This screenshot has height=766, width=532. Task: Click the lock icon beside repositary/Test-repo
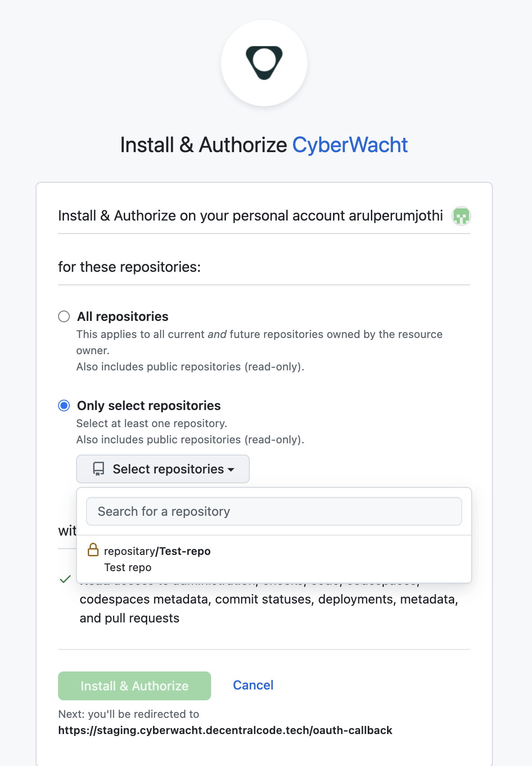tap(94, 550)
